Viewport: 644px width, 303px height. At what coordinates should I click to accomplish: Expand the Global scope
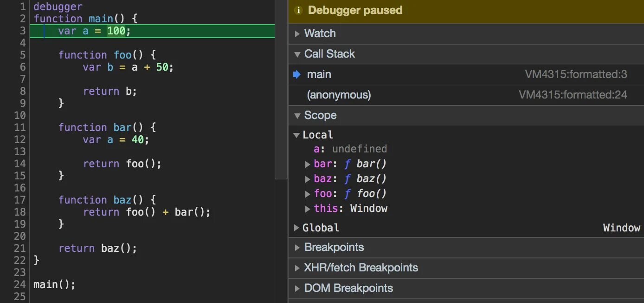(296, 228)
